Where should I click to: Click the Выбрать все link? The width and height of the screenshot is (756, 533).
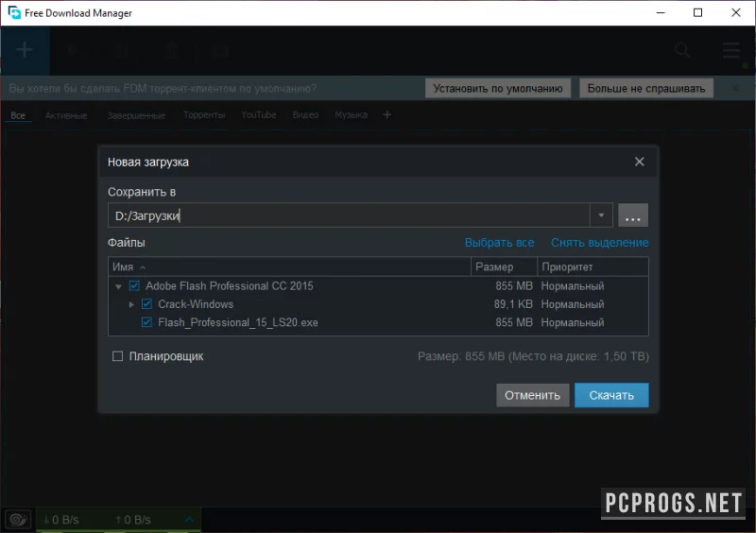pyautogui.click(x=499, y=243)
